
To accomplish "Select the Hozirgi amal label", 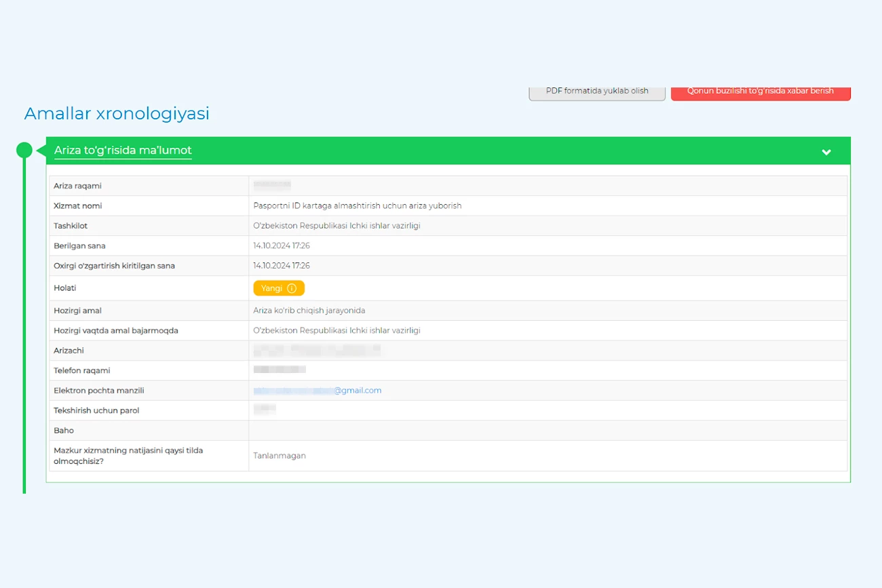I will tap(77, 311).
